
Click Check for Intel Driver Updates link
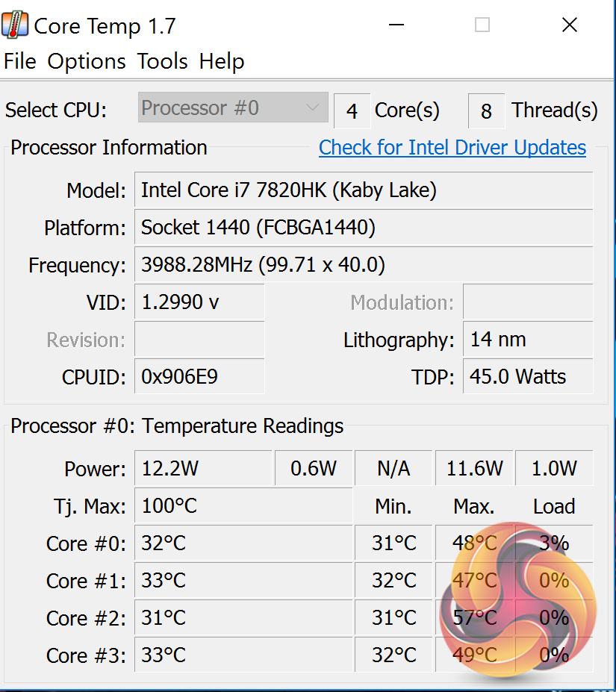[452, 148]
